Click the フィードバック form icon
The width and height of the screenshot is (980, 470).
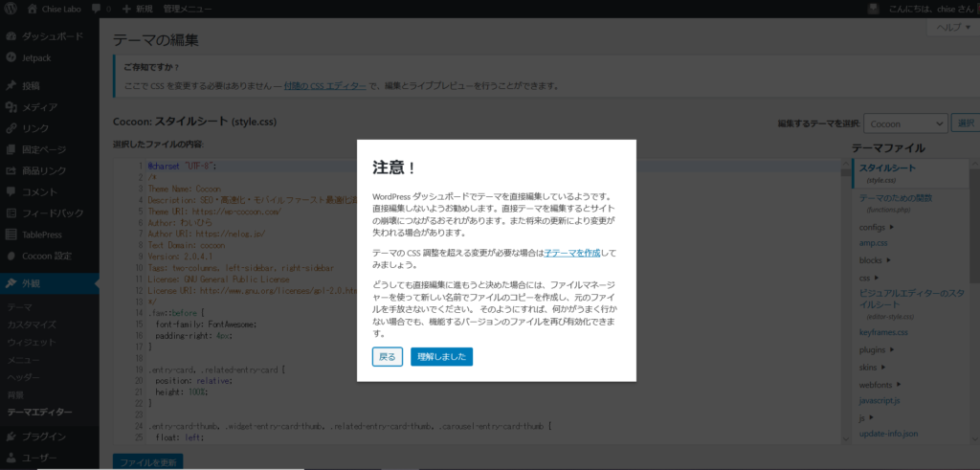coord(11,213)
